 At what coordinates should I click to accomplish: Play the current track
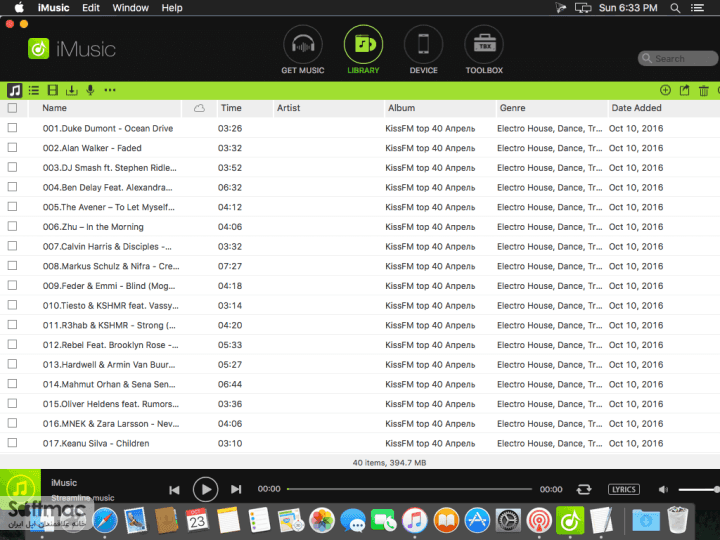click(205, 489)
